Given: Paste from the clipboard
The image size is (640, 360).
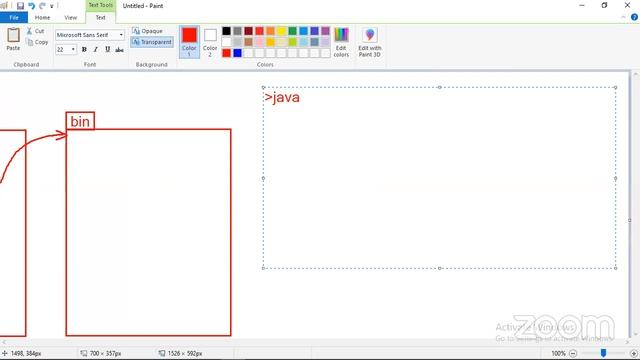Looking at the screenshot, I should 13,39.
